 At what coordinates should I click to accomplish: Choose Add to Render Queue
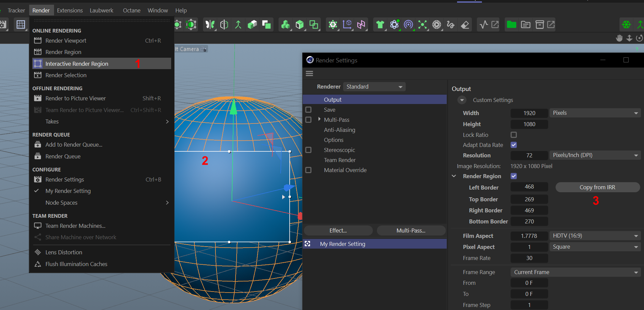(x=102, y=145)
